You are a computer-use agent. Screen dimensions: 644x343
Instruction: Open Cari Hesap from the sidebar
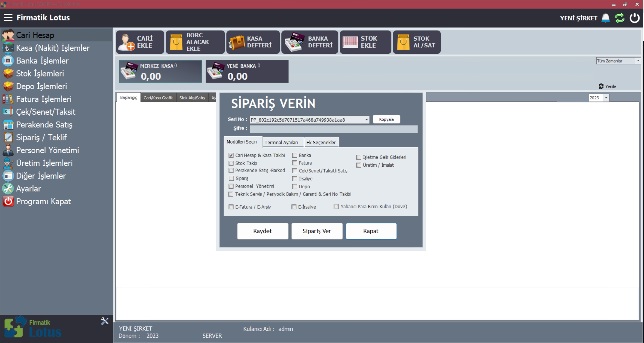[x=56, y=35]
